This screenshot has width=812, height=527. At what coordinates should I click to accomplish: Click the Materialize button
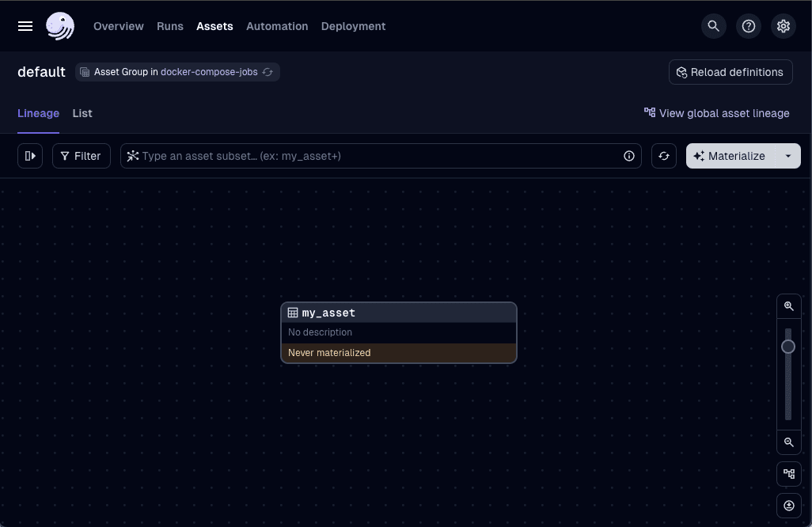[x=730, y=156]
